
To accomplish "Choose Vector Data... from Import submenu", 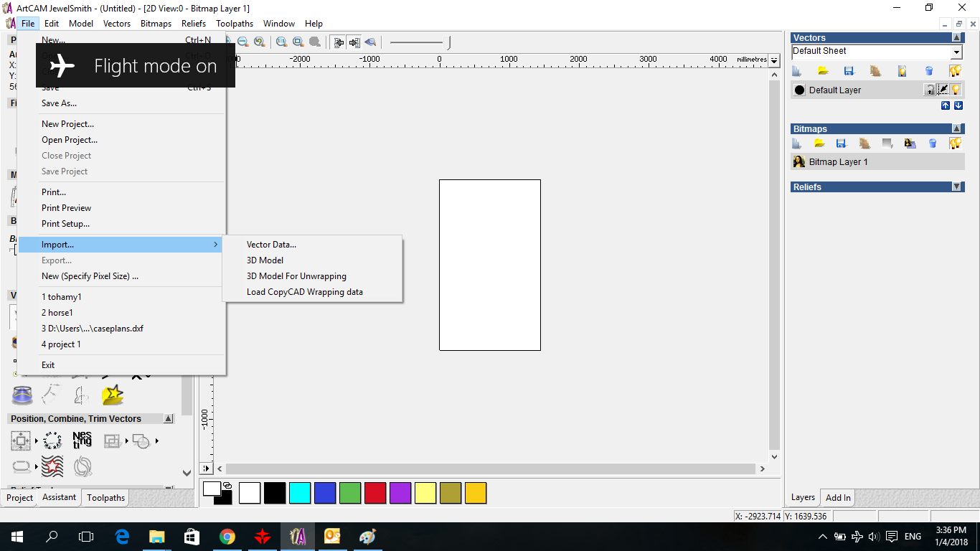I will tap(313, 245).
